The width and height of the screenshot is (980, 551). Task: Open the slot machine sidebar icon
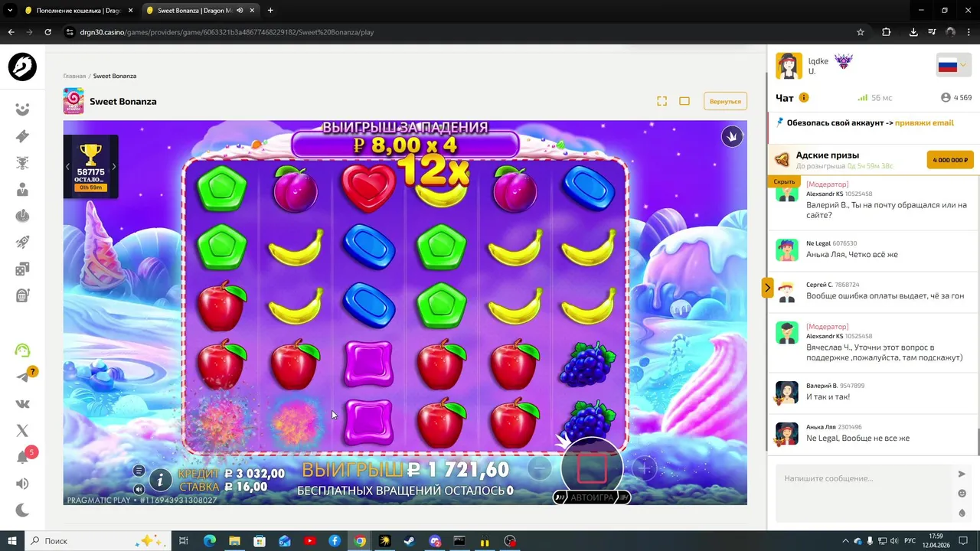(22, 295)
